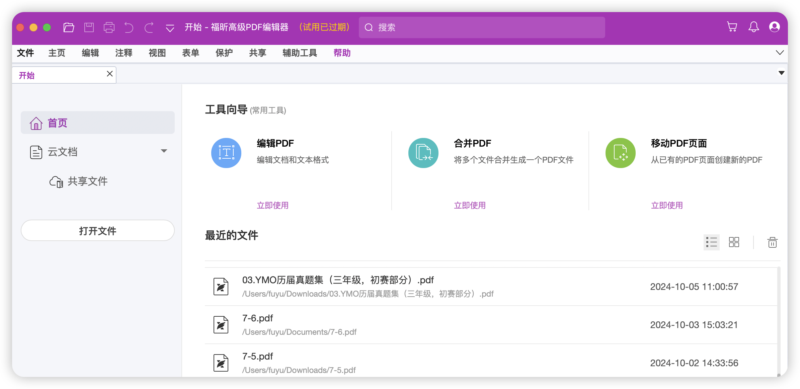
Task: Click PDF file icon for 03.YMO历届真题集
Action: coord(220,286)
